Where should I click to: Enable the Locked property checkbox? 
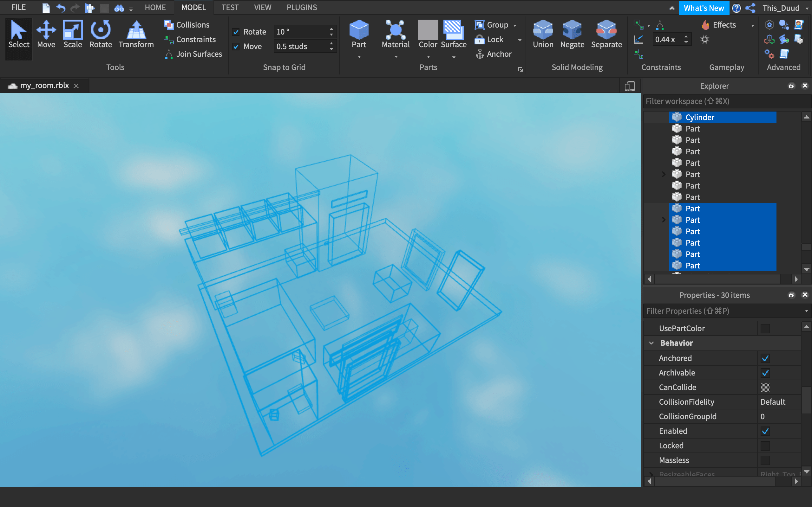point(765,446)
